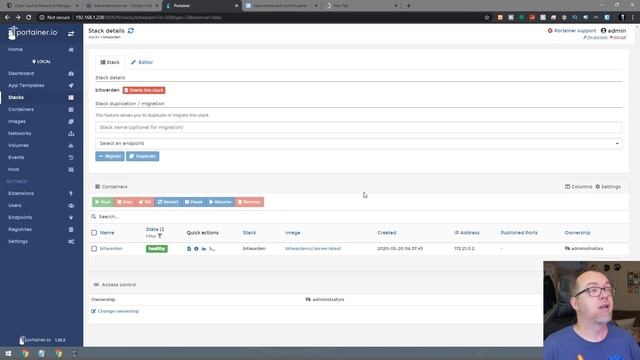
Task: Click the Host grid icon in the sidebar
Action: click(x=71, y=169)
